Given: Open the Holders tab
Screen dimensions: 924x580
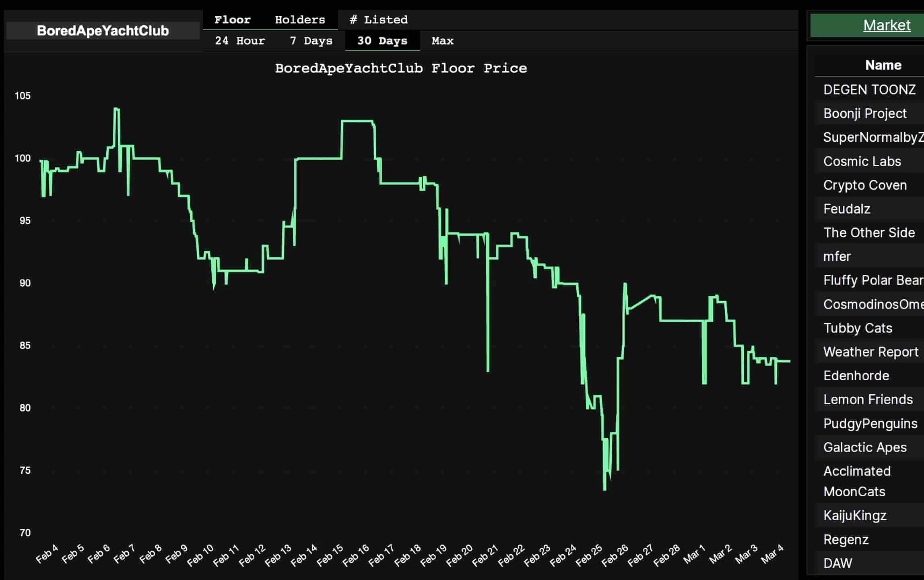Looking at the screenshot, I should click(x=300, y=20).
